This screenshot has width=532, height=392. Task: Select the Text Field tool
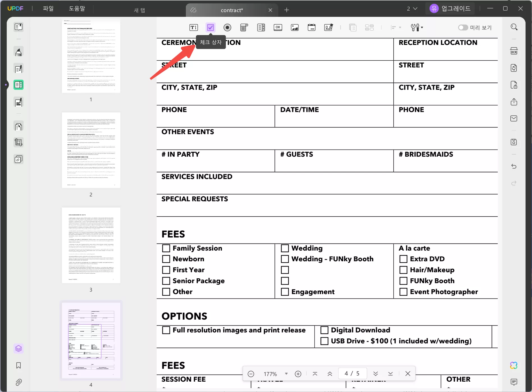click(x=194, y=27)
